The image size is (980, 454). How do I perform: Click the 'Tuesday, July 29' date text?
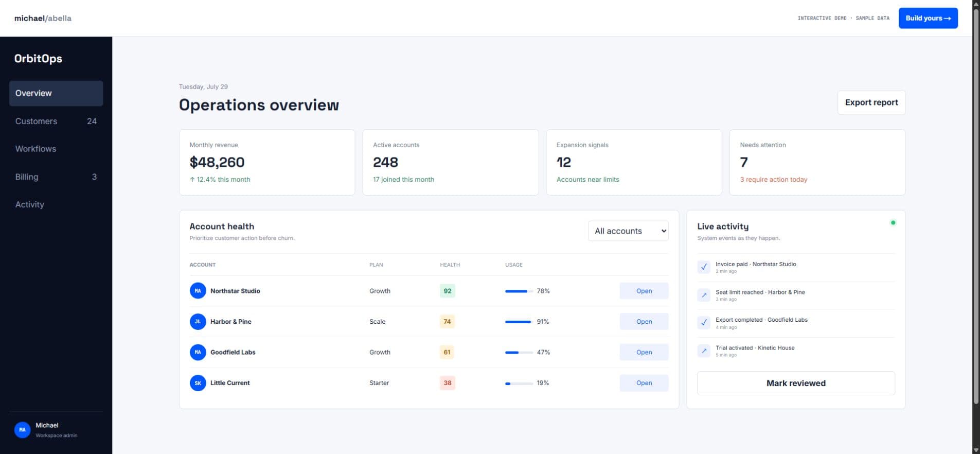[203, 86]
